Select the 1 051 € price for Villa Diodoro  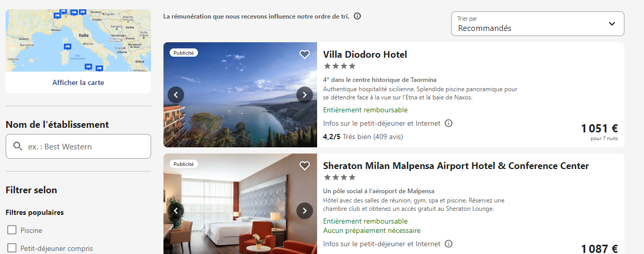tap(599, 128)
